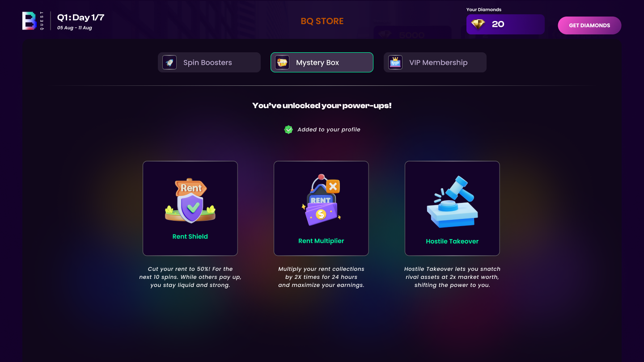Click the Rent Shield card label
This screenshot has height=362, width=644.
(190, 236)
